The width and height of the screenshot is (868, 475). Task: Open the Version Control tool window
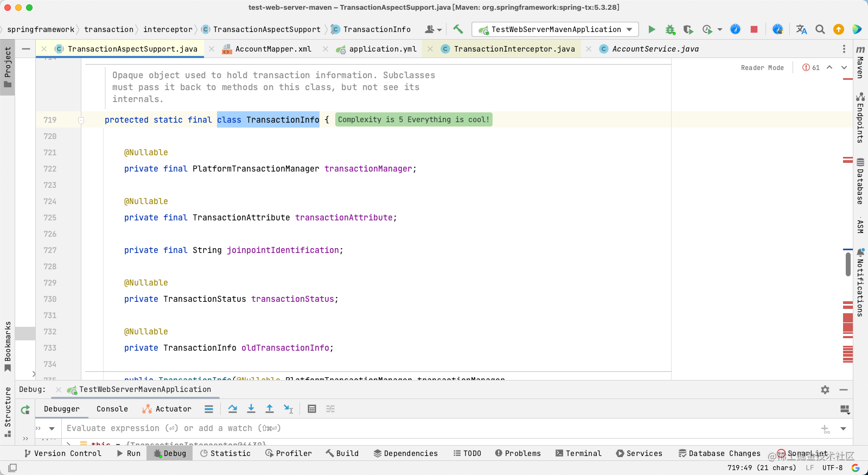click(63, 453)
